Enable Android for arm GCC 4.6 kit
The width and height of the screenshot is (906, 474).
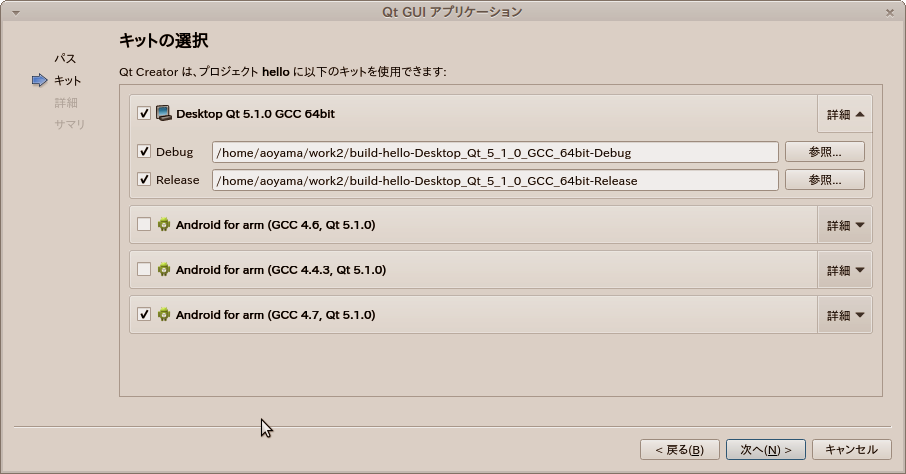pyautogui.click(x=144, y=224)
